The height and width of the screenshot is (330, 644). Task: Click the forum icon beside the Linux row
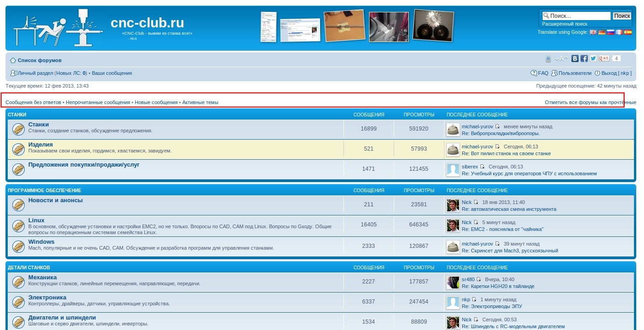pyautogui.click(x=19, y=226)
